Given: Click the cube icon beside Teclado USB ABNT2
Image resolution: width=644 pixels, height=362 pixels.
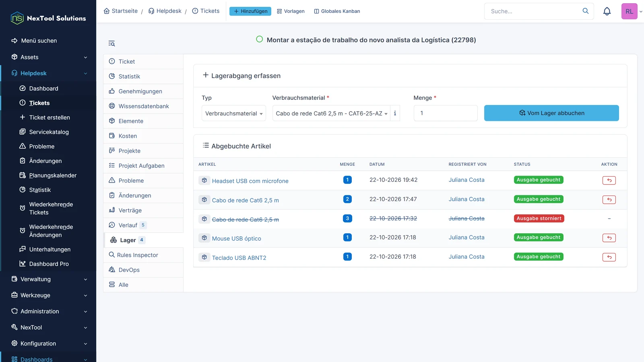Looking at the screenshot, I should tap(204, 257).
